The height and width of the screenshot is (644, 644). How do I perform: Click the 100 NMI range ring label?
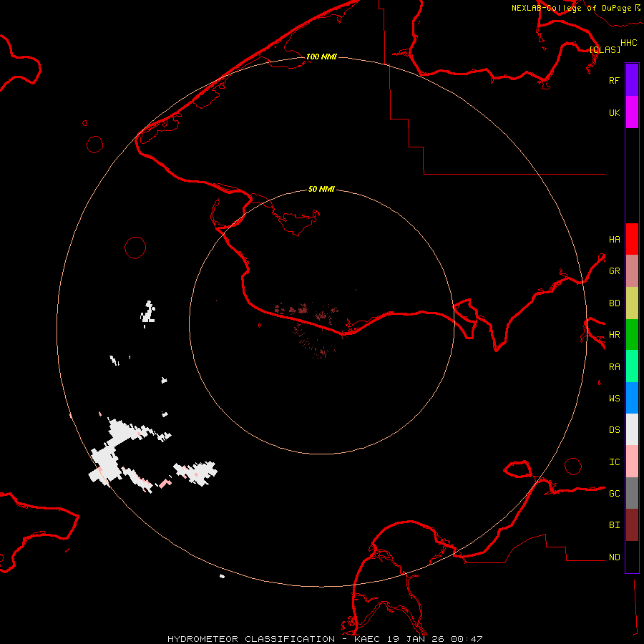point(321,57)
